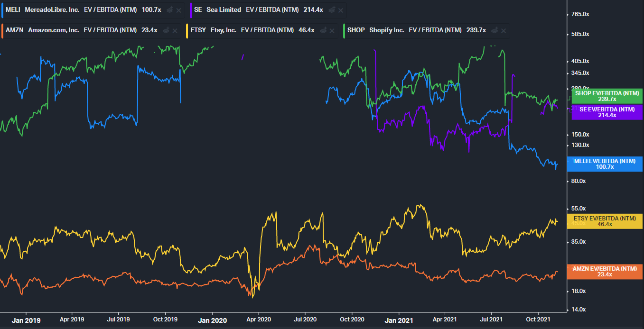The width and height of the screenshot is (644, 329).
Task: Click Sea Limited's legend value "214.4x"
Action: [314, 10]
